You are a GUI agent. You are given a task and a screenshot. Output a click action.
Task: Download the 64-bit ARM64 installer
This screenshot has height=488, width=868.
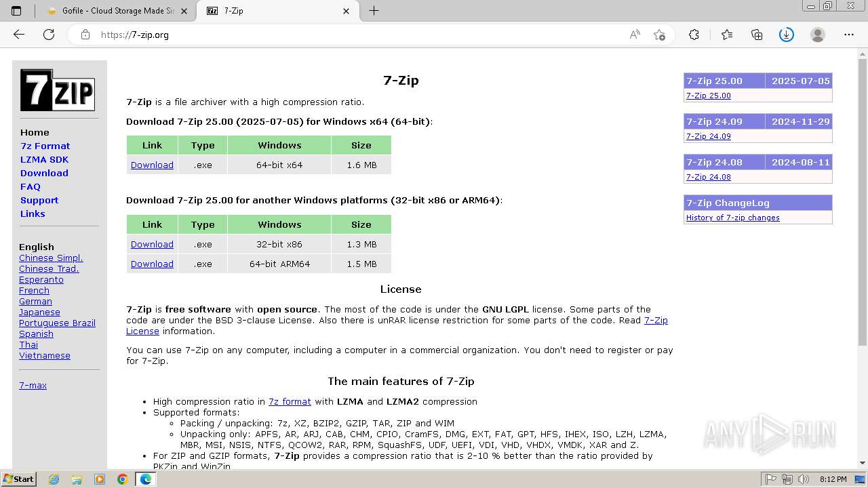coord(152,264)
